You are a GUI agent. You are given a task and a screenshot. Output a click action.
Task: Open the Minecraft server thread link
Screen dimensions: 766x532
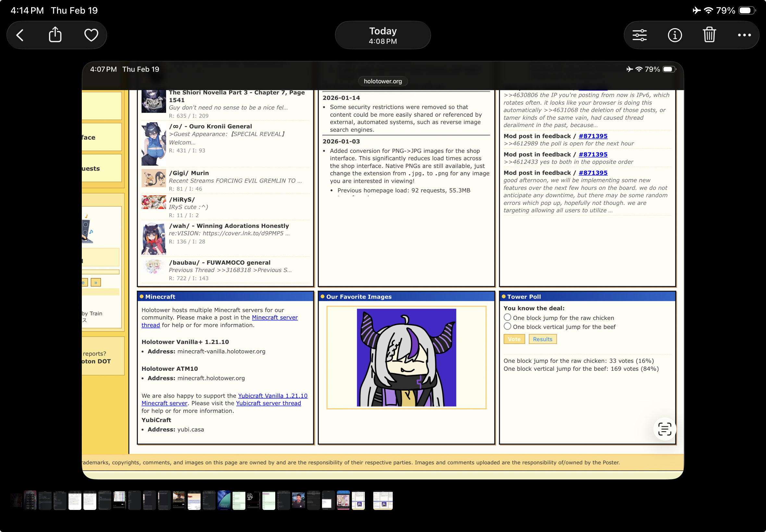pyautogui.click(x=275, y=317)
